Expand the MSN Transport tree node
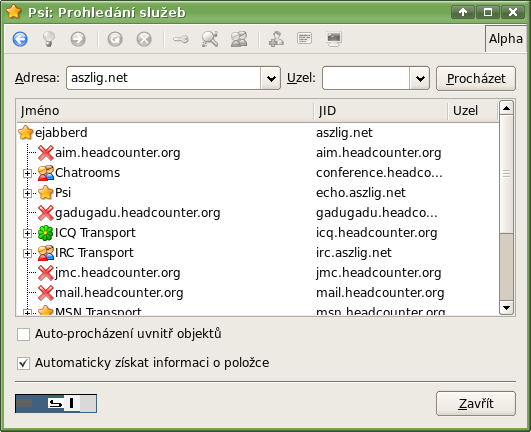The width and height of the screenshot is (531, 432). pyautogui.click(x=27, y=312)
